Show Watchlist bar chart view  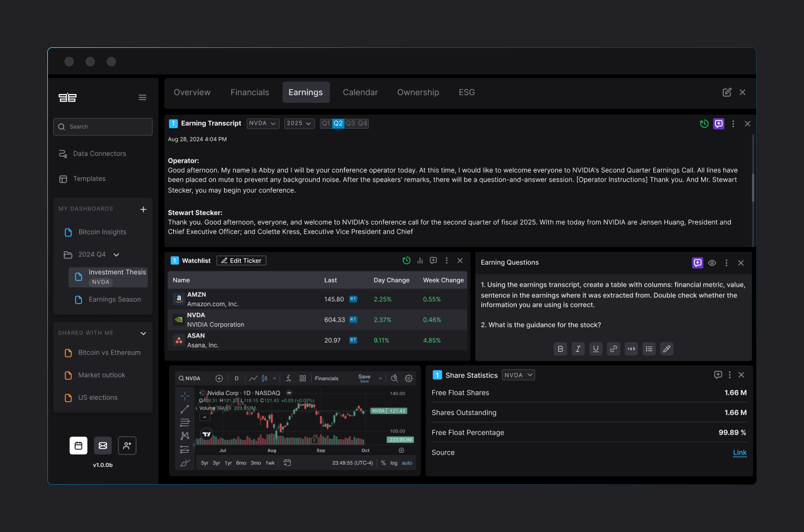coord(420,261)
